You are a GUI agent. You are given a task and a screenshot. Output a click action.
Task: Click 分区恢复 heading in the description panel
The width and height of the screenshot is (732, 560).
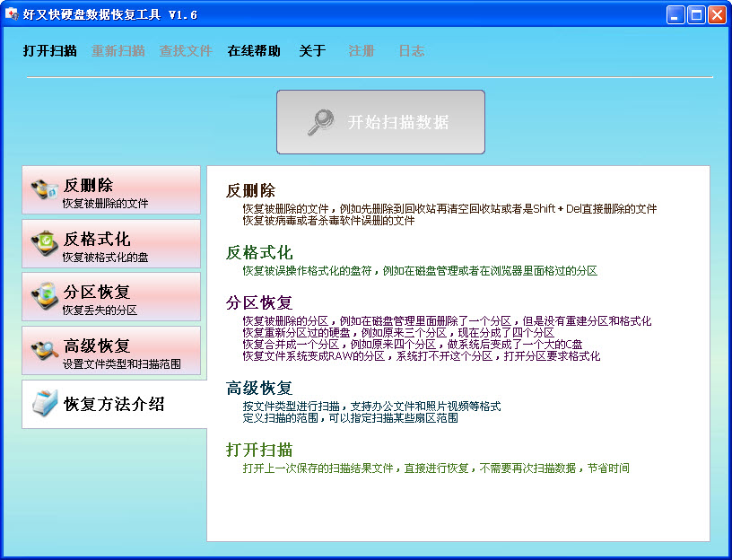pyautogui.click(x=259, y=302)
